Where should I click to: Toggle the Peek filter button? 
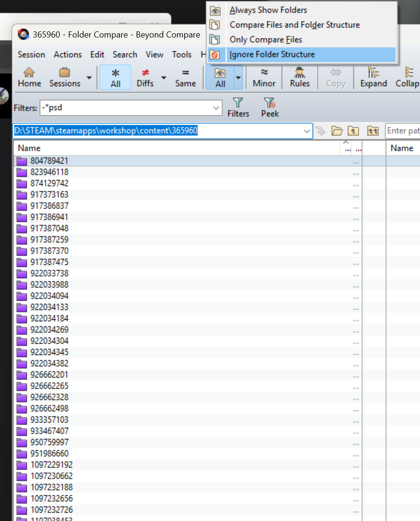click(x=270, y=107)
